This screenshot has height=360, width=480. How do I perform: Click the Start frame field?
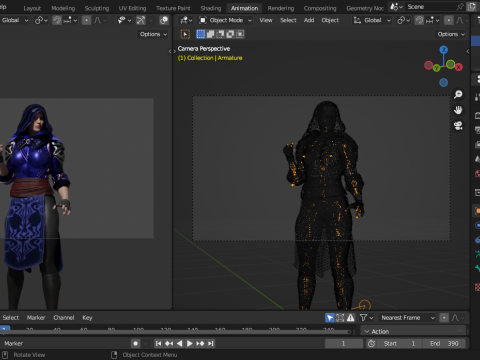pyautogui.click(x=399, y=343)
